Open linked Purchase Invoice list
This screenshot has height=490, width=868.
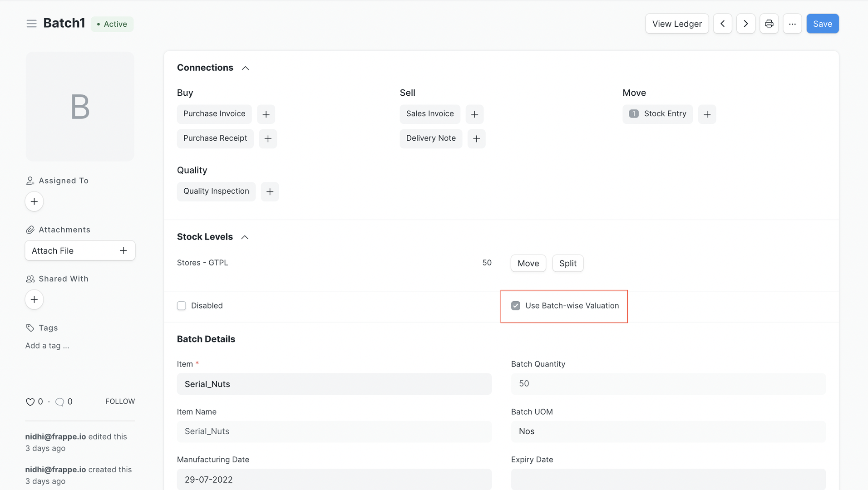coord(214,114)
